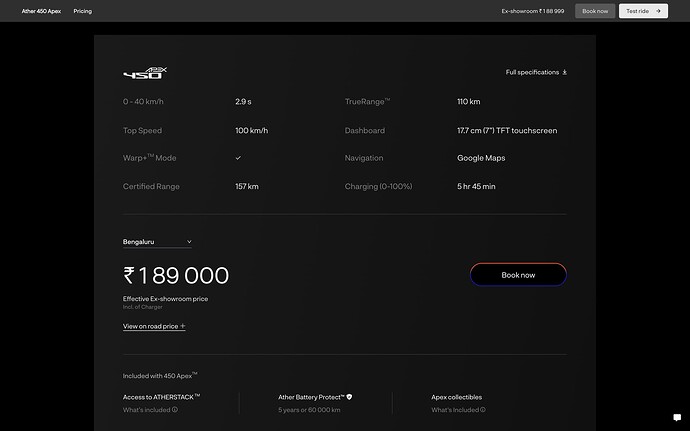Click the 5 years or 60 000 km text
This screenshot has width=690, height=431.
coord(309,410)
